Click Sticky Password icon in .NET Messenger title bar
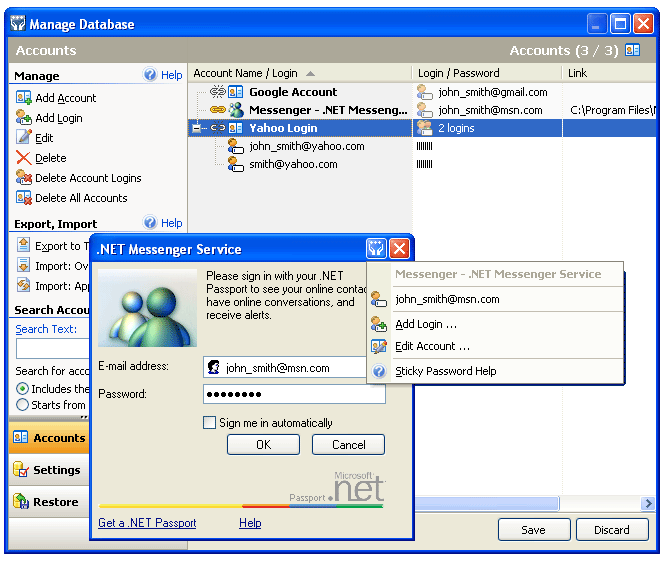665x567 pixels. pos(376,249)
